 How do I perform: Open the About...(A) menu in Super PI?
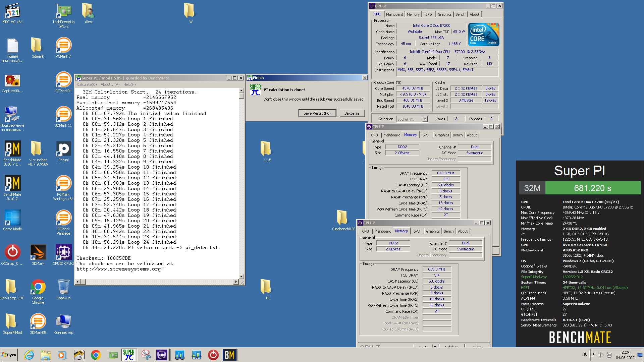click(x=110, y=84)
